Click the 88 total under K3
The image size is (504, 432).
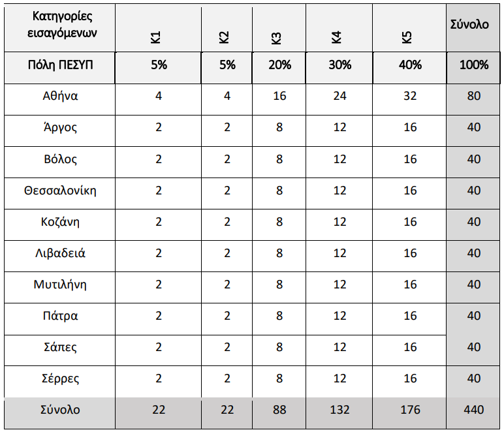click(x=279, y=410)
